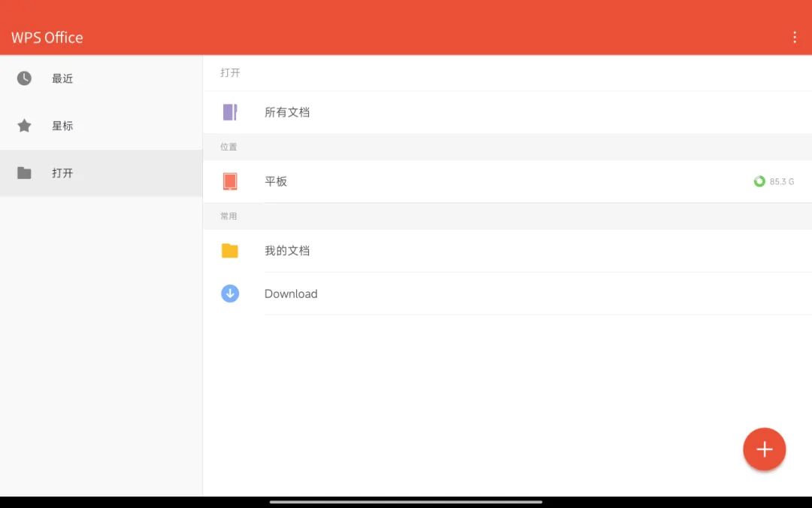Viewport: 812px width, 508px height.
Task: Open the 平板 storage location
Action: pos(507,181)
